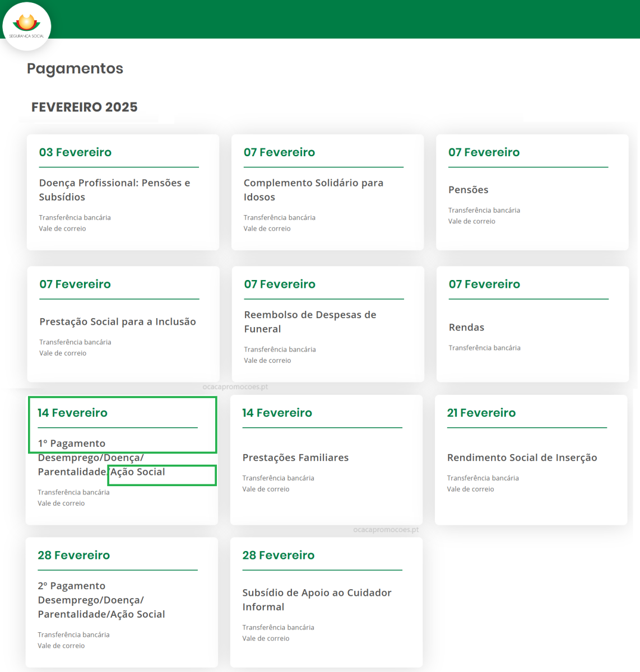Click "Transferência bancária" under Doença Profissional

pos(75,217)
